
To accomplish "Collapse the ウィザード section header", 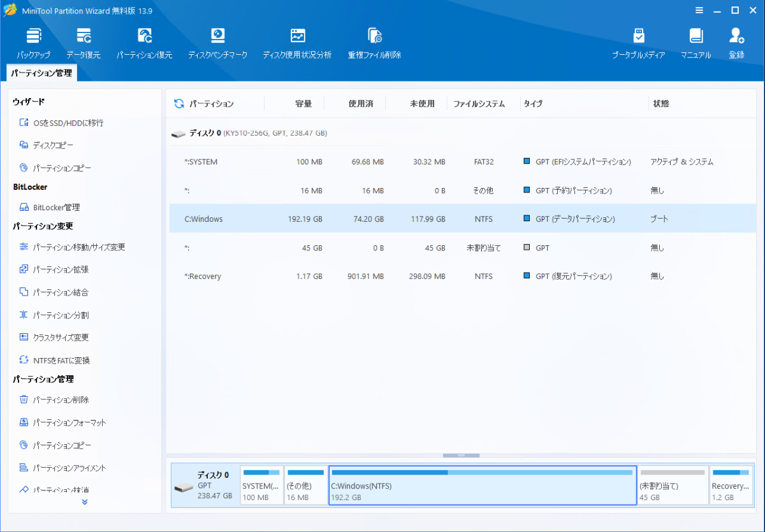I will pyautogui.click(x=29, y=102).
